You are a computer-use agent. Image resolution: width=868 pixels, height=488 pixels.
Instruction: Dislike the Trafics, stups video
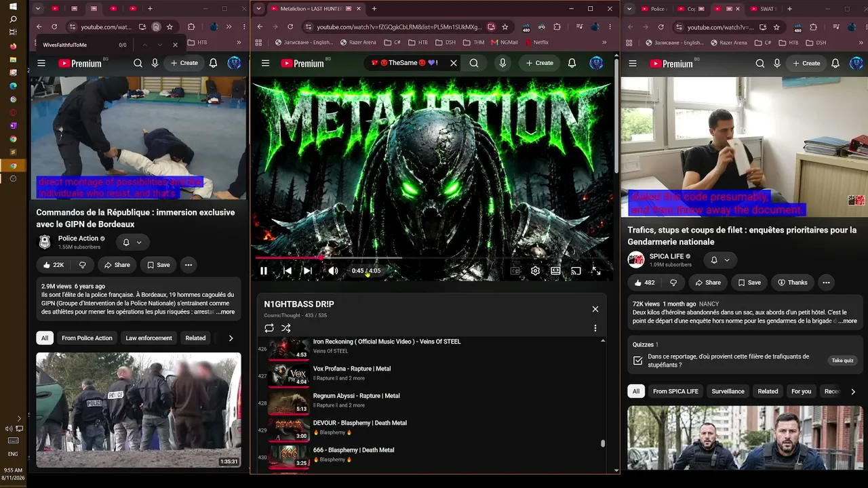[x=673, y=283]
